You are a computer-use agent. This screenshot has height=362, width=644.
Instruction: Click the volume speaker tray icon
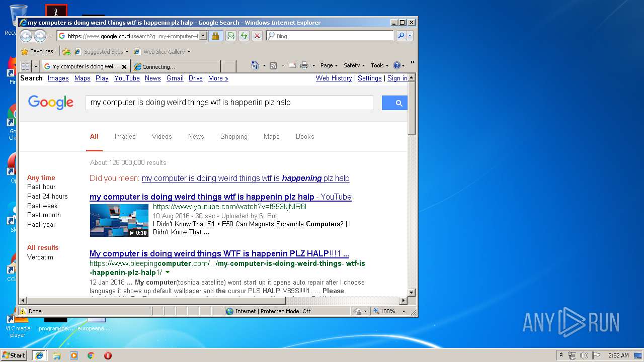pyautogui.click(x=584, y=355)
